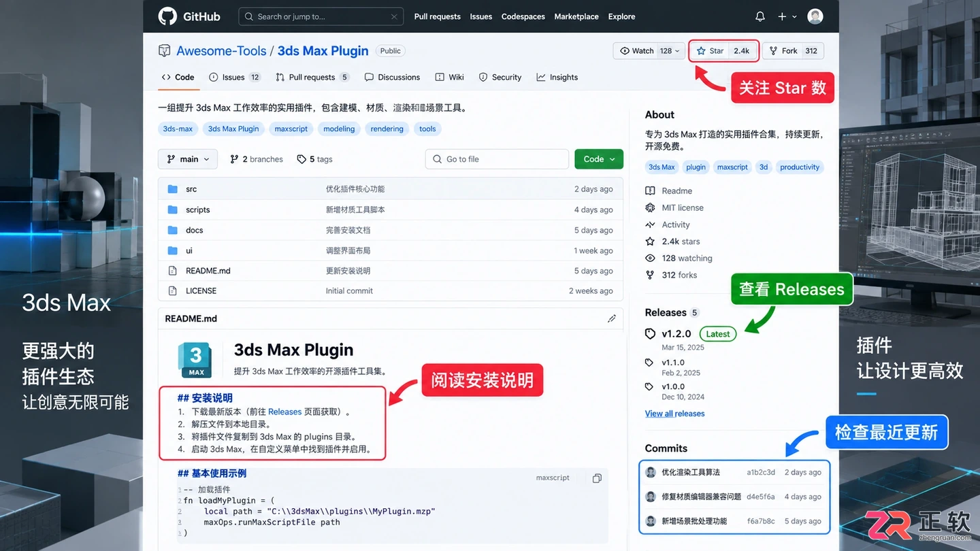The image size is (980, 551).
Task: Open the plus create-new dropdown
Action: (787, 16)
